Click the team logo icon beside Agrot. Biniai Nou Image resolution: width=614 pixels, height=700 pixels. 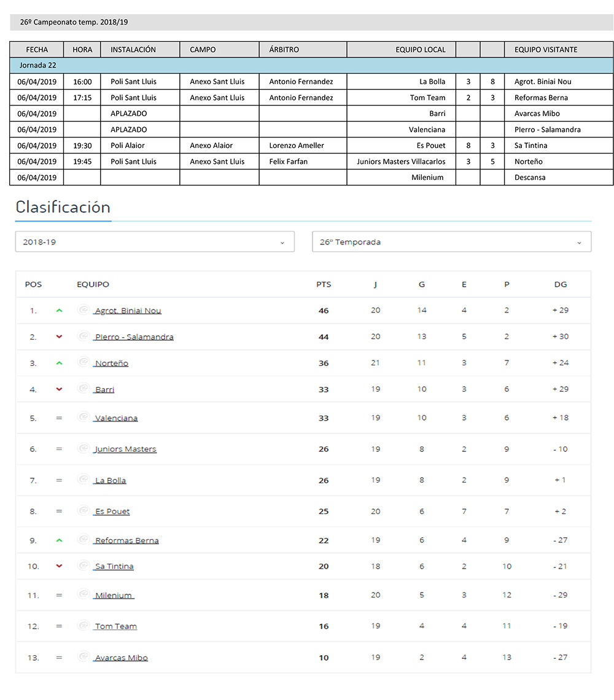[84, 310]
